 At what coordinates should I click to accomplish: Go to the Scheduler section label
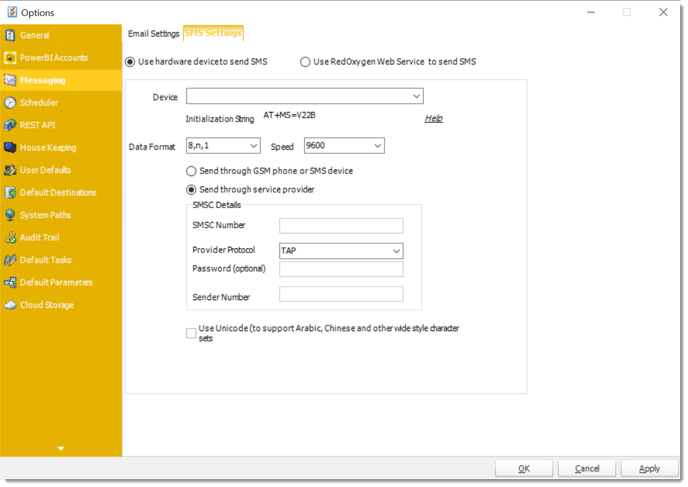click(x=39, y=103)
